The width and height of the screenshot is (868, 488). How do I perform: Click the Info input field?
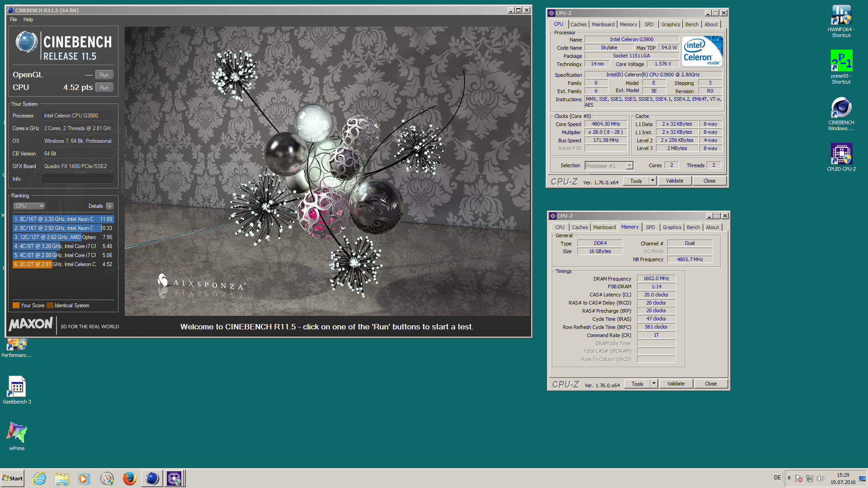78,179
